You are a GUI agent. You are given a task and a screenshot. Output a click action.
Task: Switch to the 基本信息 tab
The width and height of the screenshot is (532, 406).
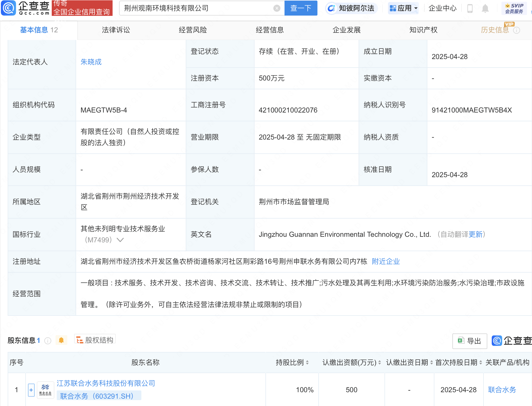[39, 30]
